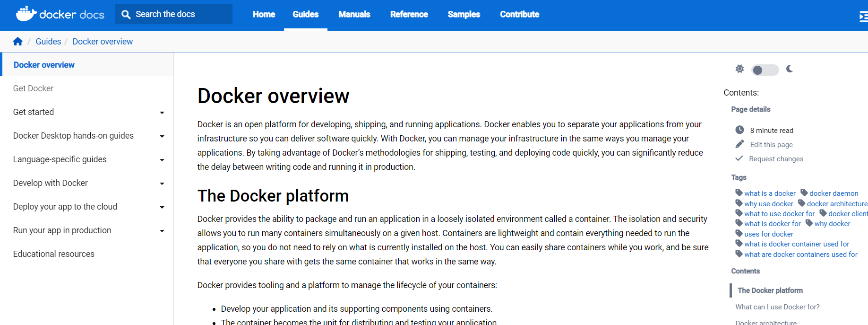The height and width of the screenshot is (325, 868).
Task: Open the 'uses for docker' tag link
Action: 769,234
